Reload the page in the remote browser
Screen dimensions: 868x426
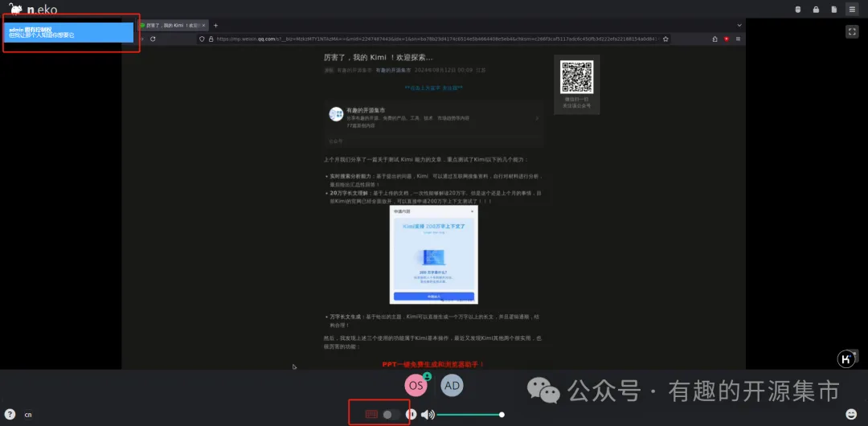click(153, 39)
